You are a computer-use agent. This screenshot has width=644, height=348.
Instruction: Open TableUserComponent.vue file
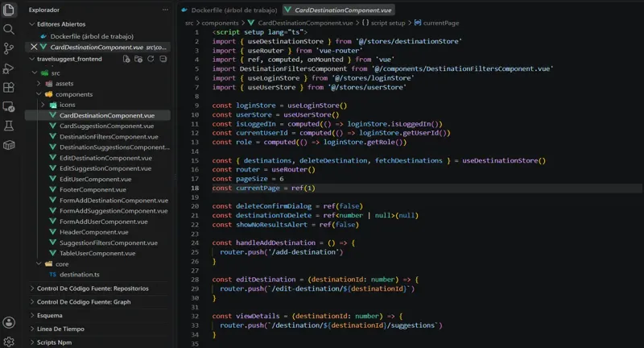click(97, 254)
